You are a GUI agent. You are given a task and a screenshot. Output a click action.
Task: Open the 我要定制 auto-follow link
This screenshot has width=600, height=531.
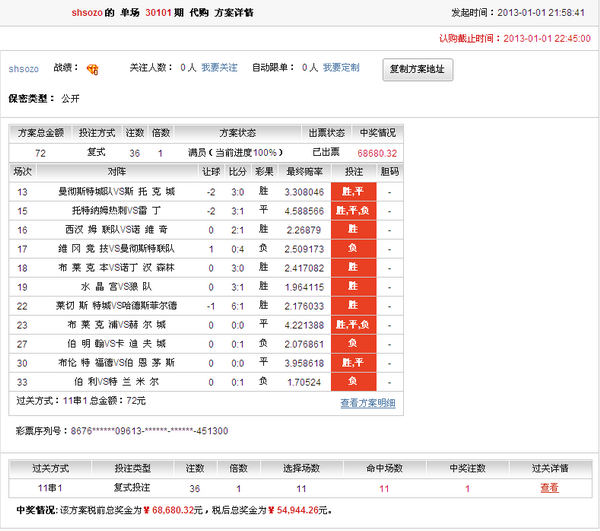click(341, 68)
